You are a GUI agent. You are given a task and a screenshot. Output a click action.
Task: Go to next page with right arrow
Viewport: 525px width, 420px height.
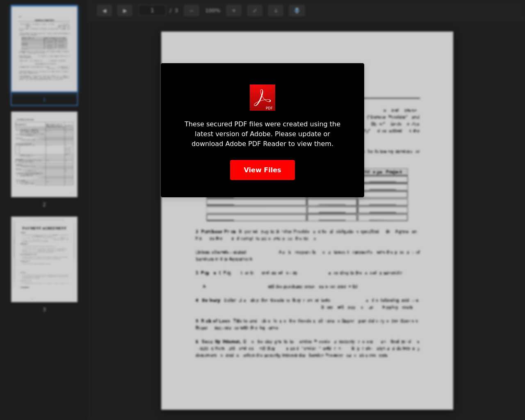point(125,11)
